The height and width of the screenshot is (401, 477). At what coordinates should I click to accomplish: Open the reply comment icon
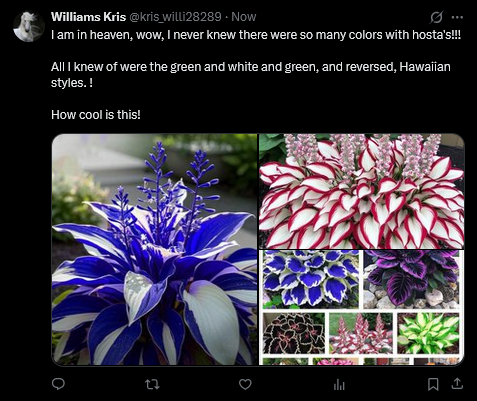[58, 384]
